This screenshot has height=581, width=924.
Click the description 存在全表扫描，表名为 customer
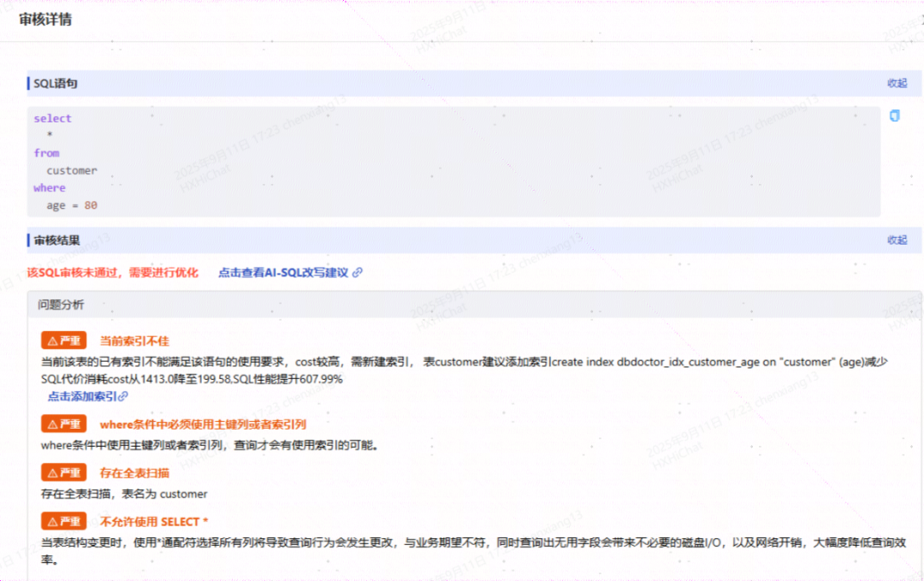pos(124,494)
